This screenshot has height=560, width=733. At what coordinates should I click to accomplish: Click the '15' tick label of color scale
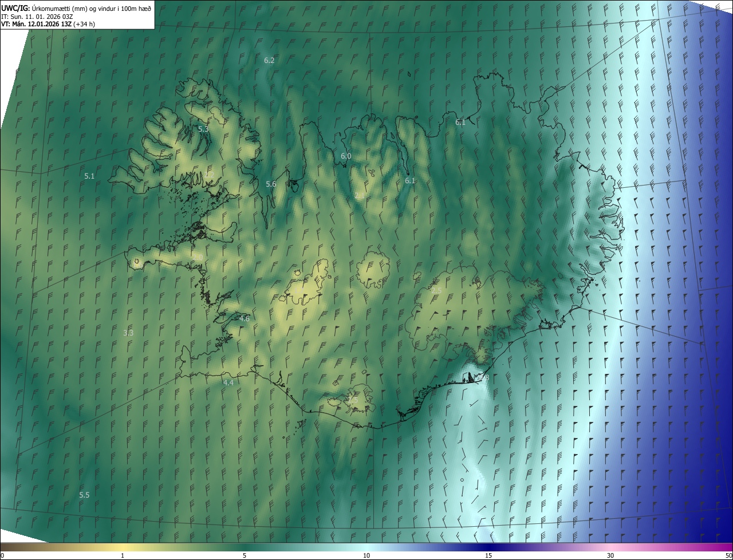[488, 556]
